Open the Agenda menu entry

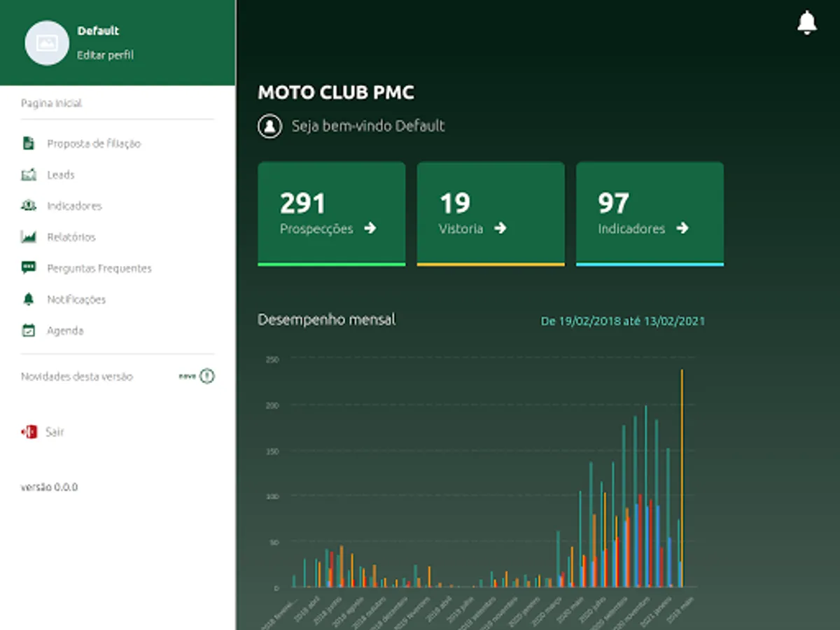(x=65, y=330)
